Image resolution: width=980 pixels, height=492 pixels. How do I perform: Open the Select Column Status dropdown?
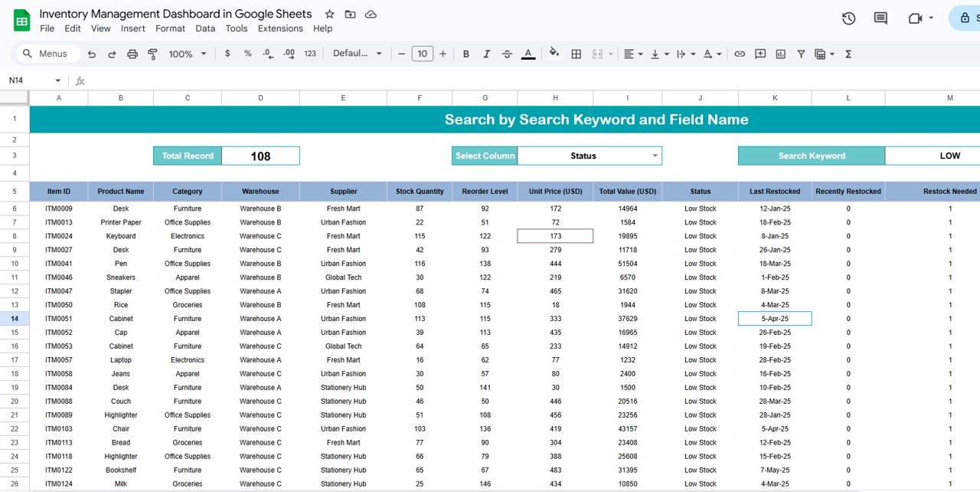tap(655, 156)
